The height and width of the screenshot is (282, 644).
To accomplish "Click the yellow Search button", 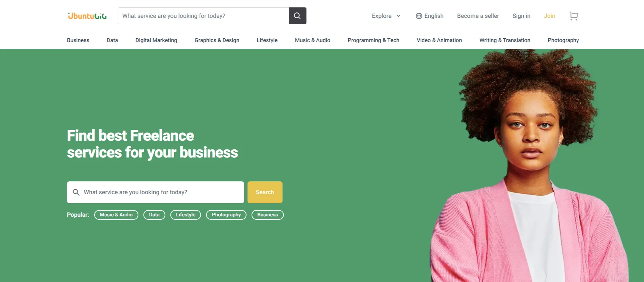I will [x=265, y=192].
